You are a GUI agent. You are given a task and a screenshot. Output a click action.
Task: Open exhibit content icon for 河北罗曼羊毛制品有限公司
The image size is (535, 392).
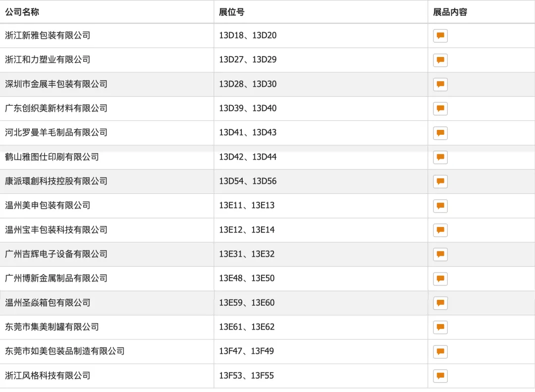click(440, 133)
